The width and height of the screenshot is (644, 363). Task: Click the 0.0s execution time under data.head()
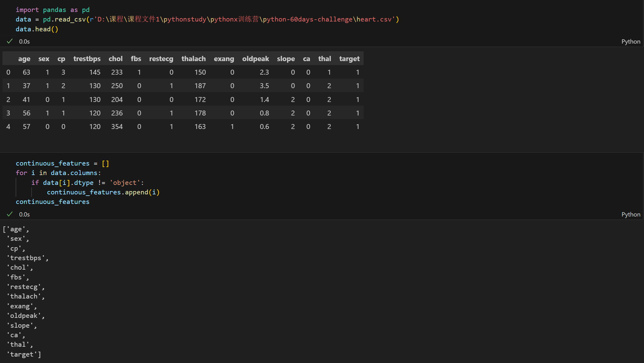(24, 41)
